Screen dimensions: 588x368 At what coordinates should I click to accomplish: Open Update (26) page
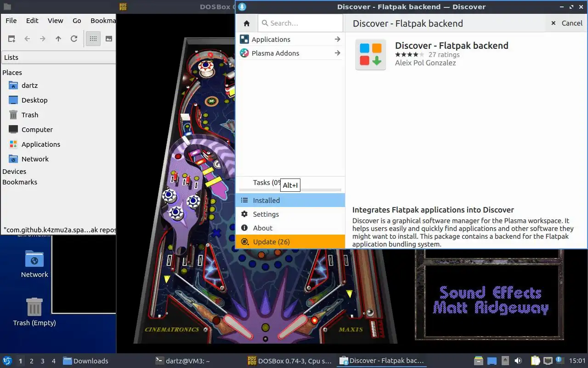tap(290, 242)
